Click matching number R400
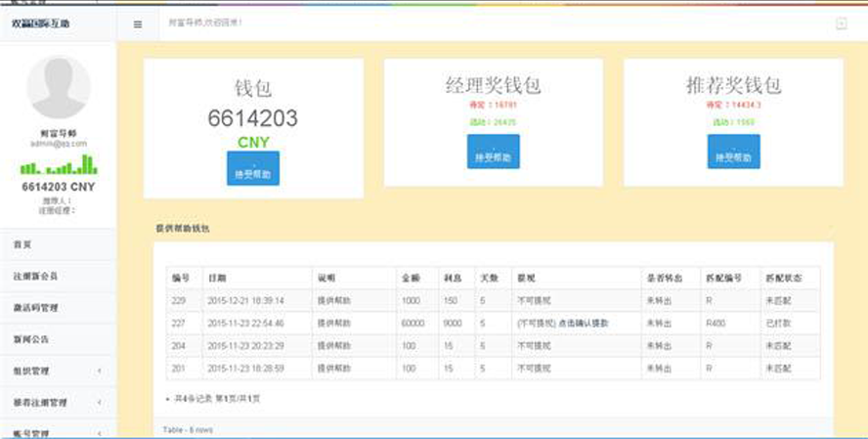Viewport: 868px width, 439px height. click(716, 324)
